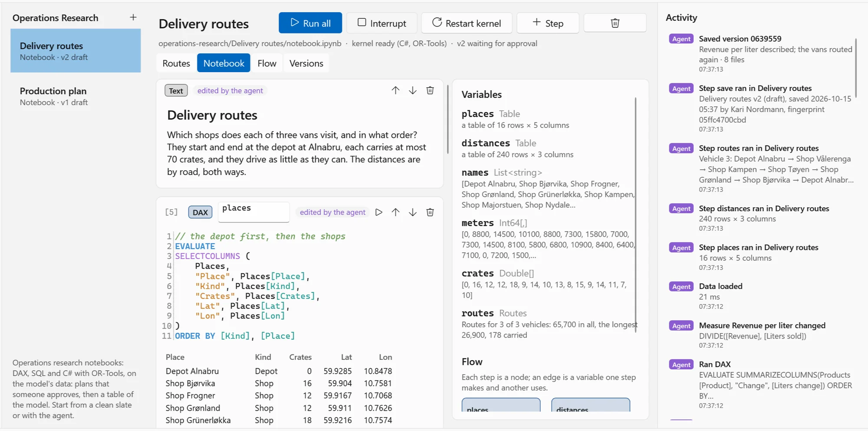Delete the places DAX step
Image resolution: width=868 pixels, height=431 pixels.
coord(430,212)
